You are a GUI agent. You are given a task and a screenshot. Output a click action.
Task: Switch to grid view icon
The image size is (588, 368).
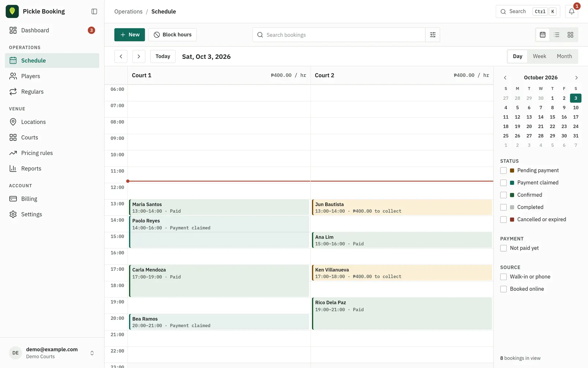click(x=570, y=35)
